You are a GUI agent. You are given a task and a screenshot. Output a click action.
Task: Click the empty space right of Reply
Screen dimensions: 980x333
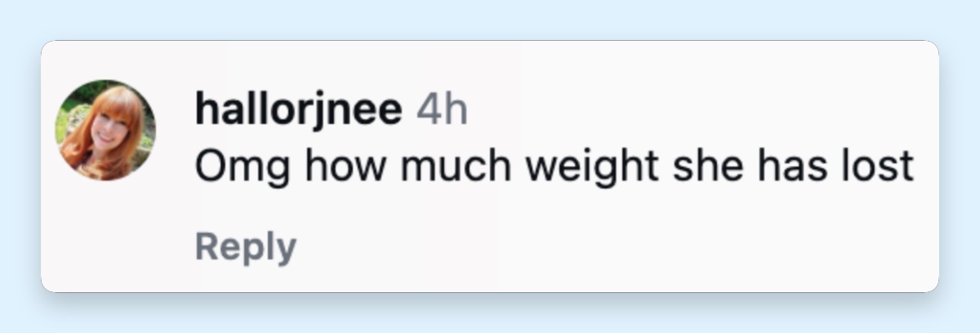pyautogui.click(x=612, y=248)
